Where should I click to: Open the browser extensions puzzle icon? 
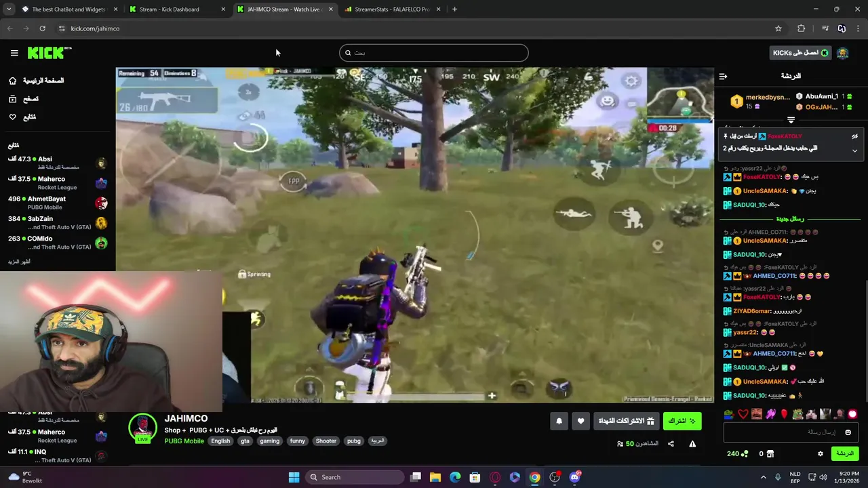point(802,28)
